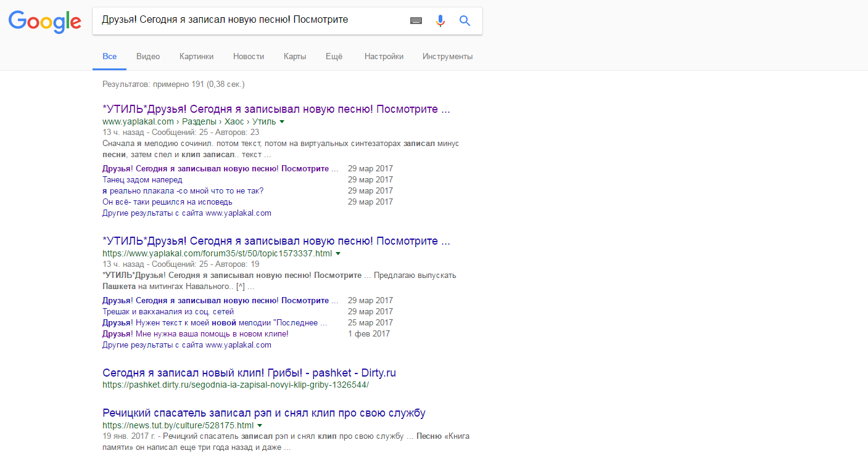Expand the arrow after news.tut.by URL

coord(260,425)
